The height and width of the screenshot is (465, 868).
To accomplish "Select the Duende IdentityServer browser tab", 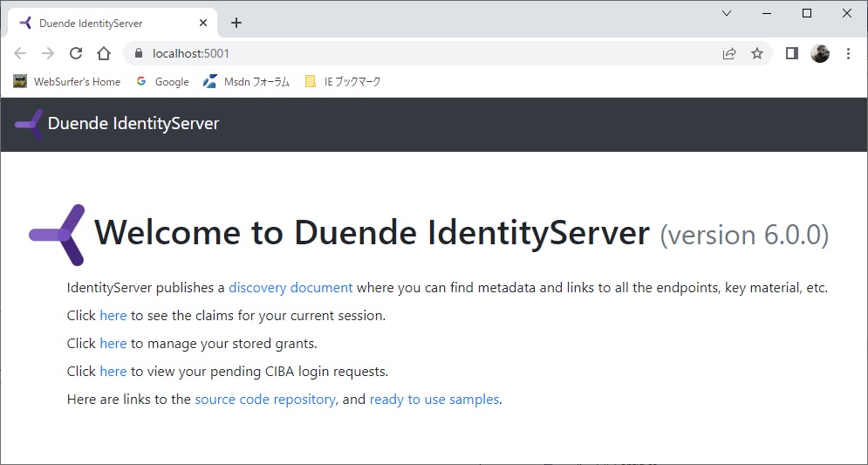I will pos(113,24).
